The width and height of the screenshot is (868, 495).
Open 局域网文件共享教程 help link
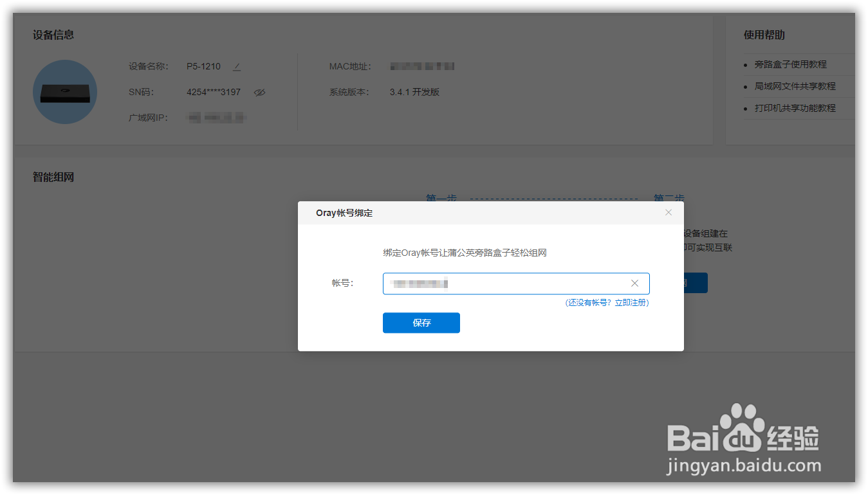click(x=795, y=86)
